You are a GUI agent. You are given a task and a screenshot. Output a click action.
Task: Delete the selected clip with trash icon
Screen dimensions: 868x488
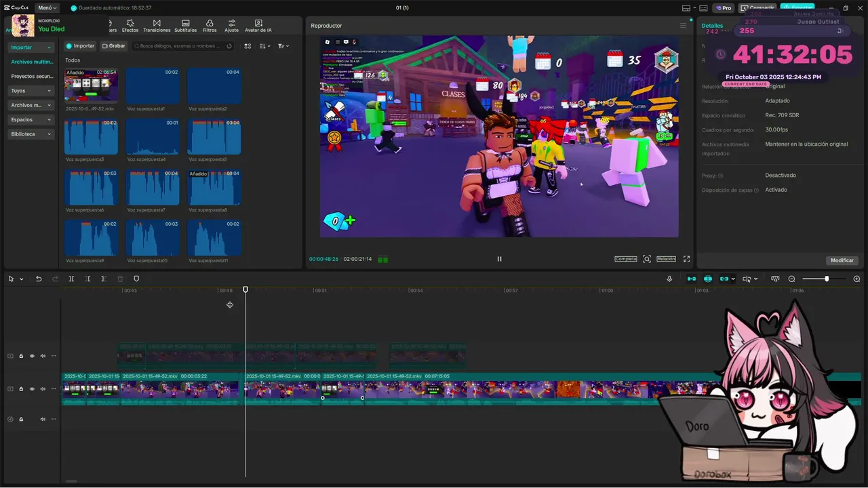[120, 279]
